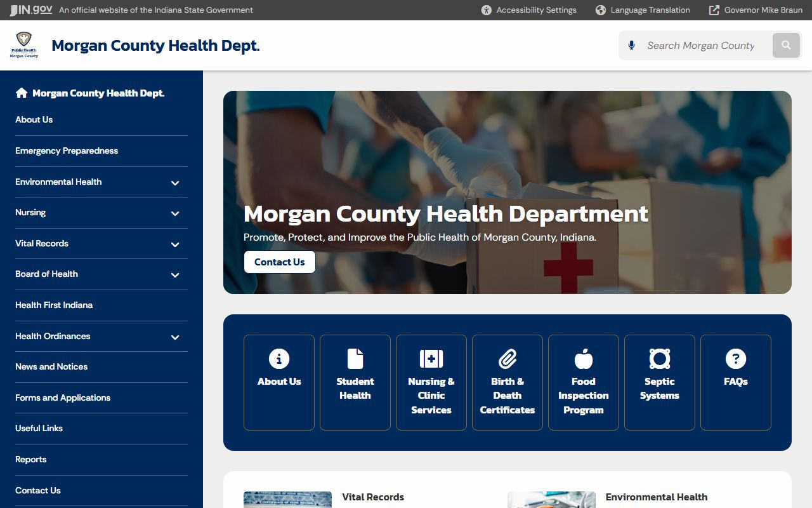Open Forms and Applications sidebar item
Viewport: 812px width, 508px height.
point(63,398)
